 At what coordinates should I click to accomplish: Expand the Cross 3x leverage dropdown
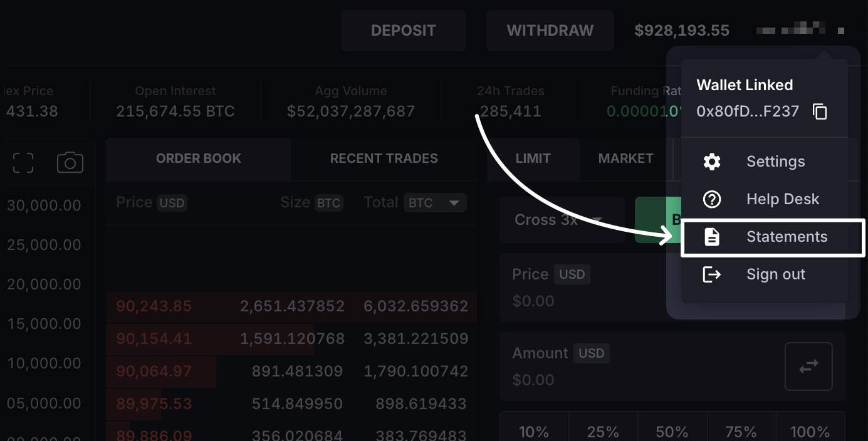click(562, 220)
